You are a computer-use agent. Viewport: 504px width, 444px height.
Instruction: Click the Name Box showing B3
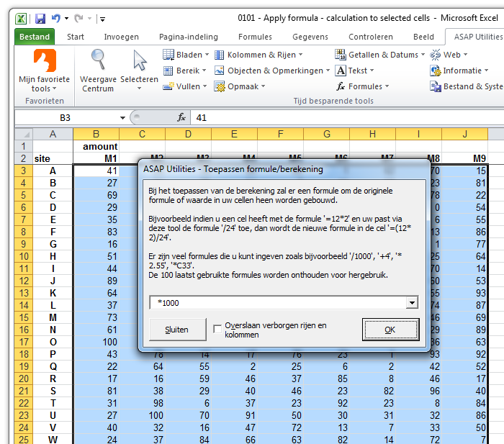tap(66, 117)
